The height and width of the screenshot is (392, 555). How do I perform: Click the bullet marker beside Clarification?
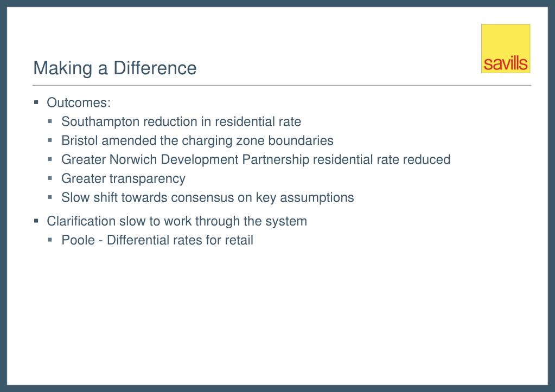click(36, 221)
